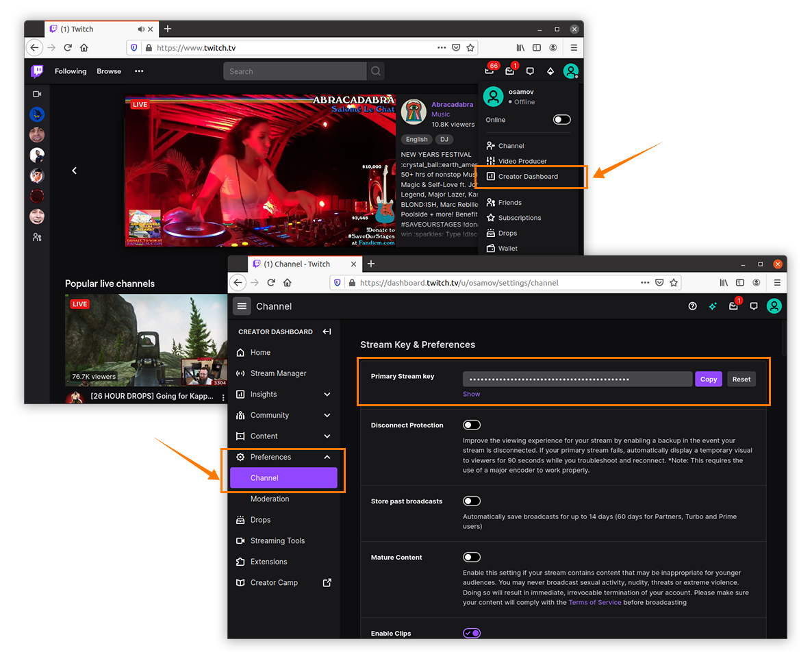Open Prime loot crown icon showing 66
Viewport: 812px width, 661px height.
click(x=490, y=71)
